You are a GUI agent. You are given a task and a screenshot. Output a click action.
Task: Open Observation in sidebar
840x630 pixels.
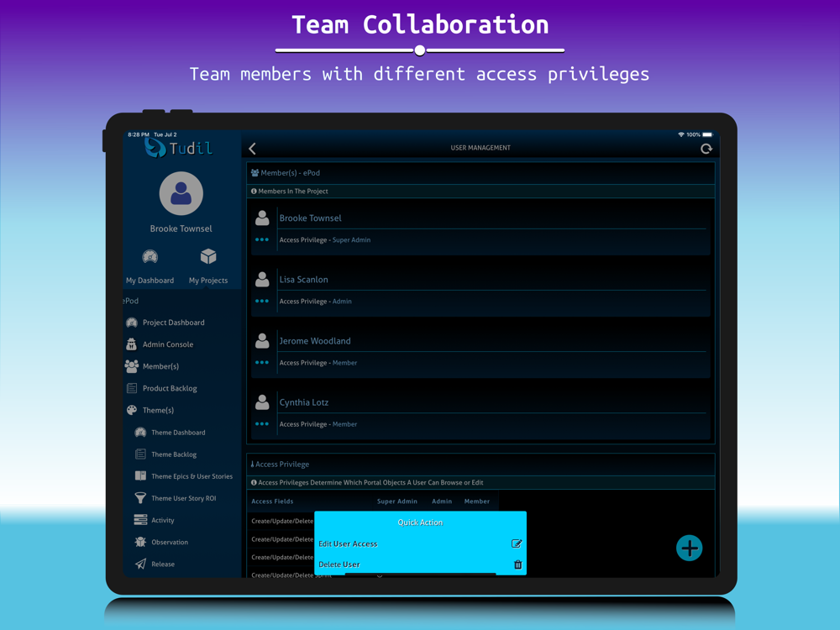tap(170, 542)
